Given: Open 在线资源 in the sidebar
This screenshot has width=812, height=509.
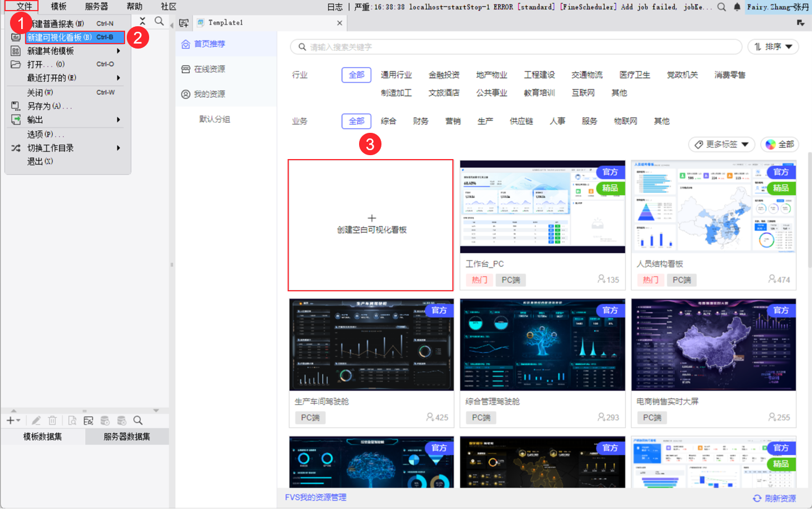Looking at the screenshot, I should (x=209, y=69).
